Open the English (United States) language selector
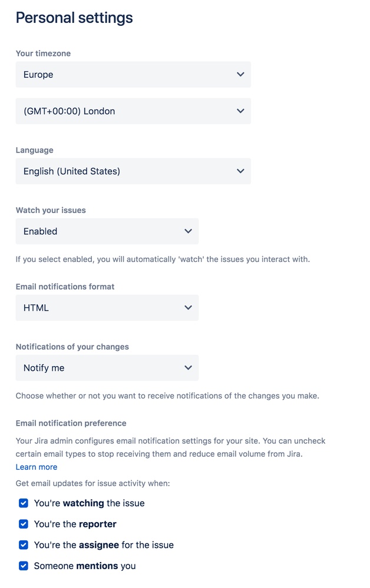370x588 pixels. pos(133,171)
